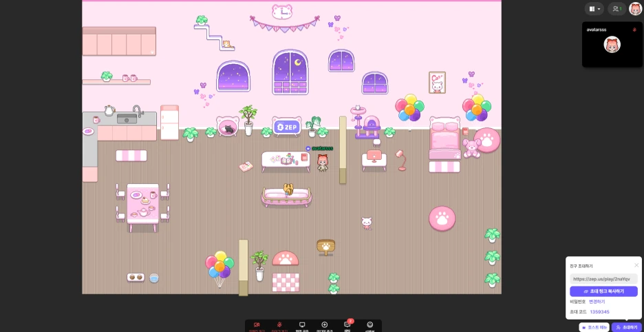Click the 초대하기 invite button

pos(627,327)
